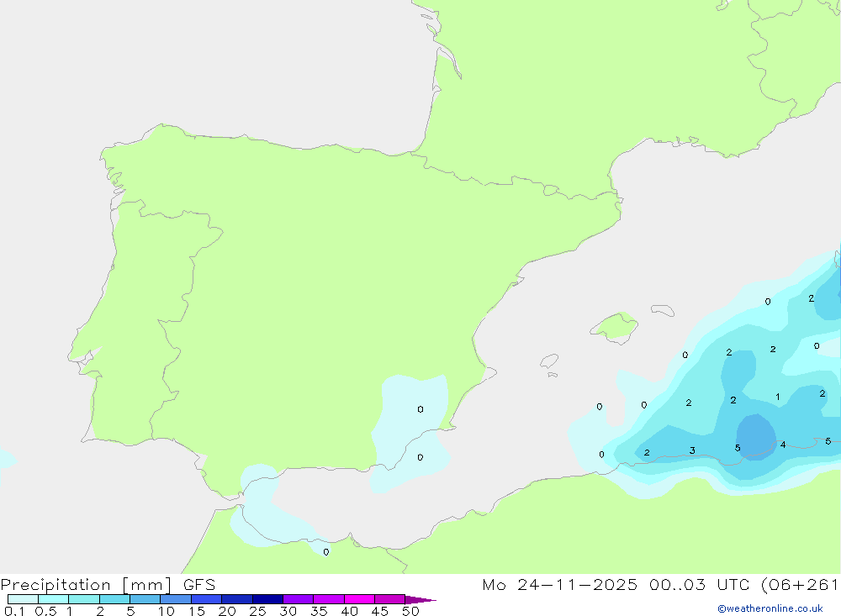Choose the 5–10 mm legend color swatch
The width and height of the screenshot is (841, 616).
(145, 599)
